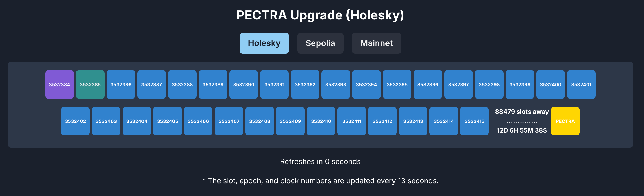
Task: Click the purple slot block 3532384
Action: pos(59,84)
